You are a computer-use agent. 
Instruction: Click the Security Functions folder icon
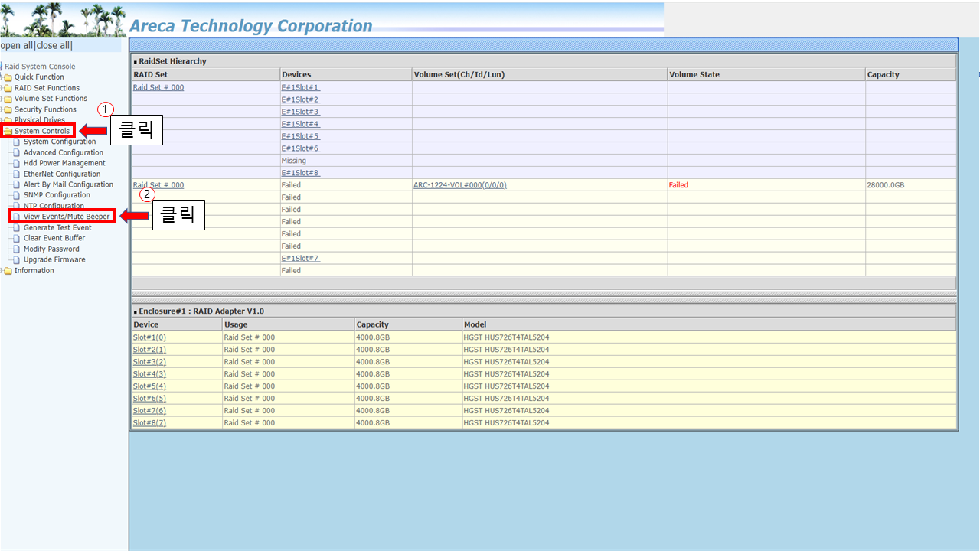(8, 109)
